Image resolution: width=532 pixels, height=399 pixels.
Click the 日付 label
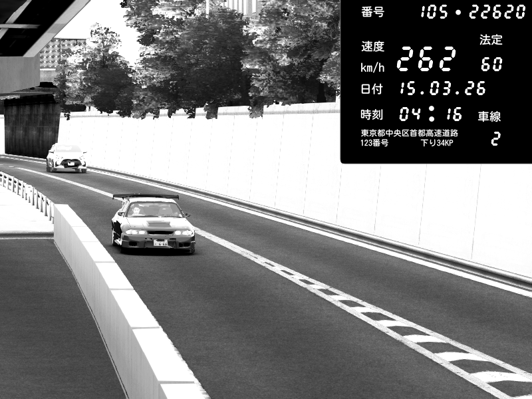[372, 89]
